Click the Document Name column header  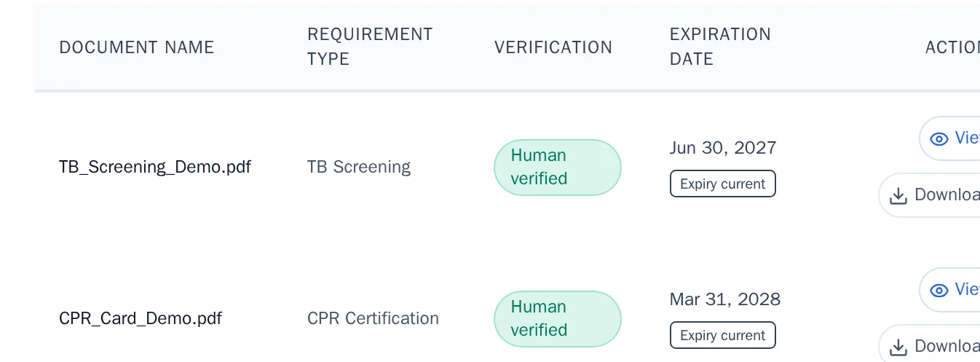point(137,47)
